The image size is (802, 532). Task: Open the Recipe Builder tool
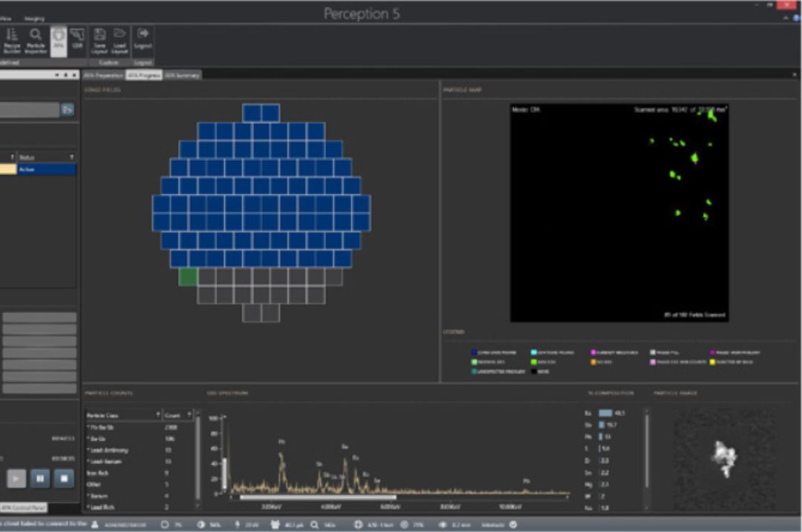(11, 40)
